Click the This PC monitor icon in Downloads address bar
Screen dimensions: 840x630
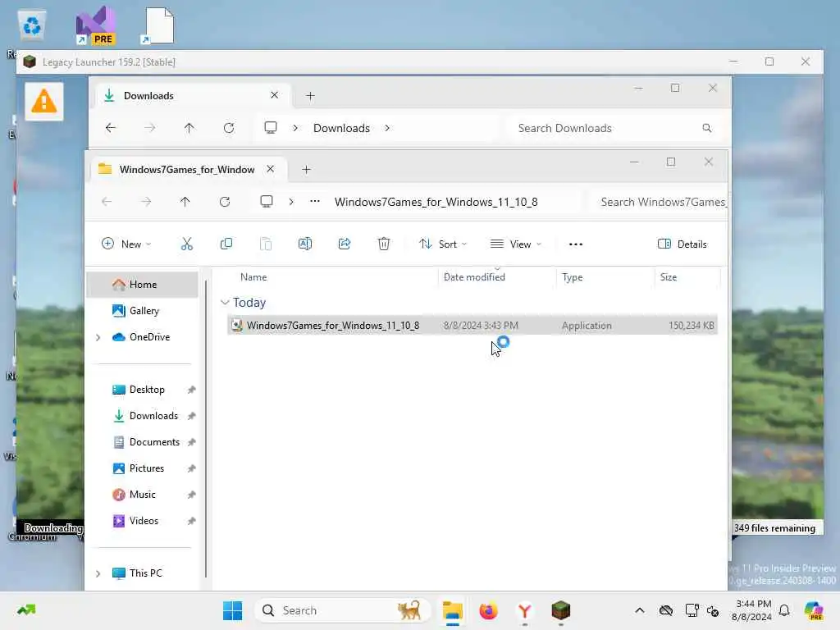271,127
